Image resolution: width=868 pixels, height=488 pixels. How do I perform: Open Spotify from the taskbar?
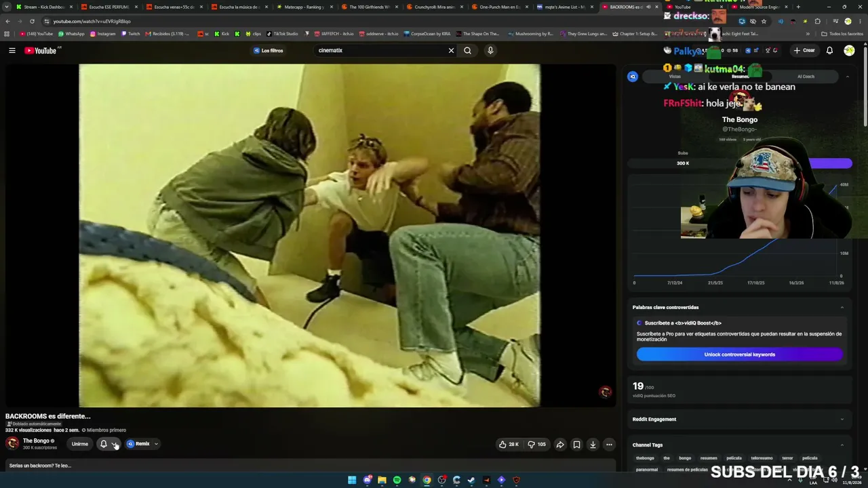coord(397,480)
